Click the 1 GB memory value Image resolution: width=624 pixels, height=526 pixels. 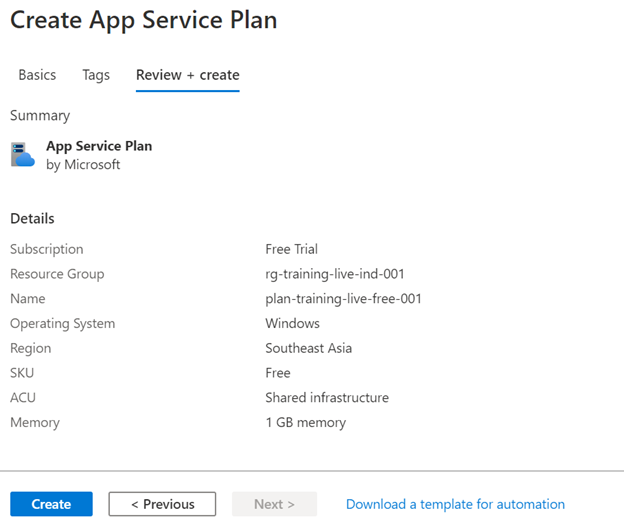tap(306, 423)
